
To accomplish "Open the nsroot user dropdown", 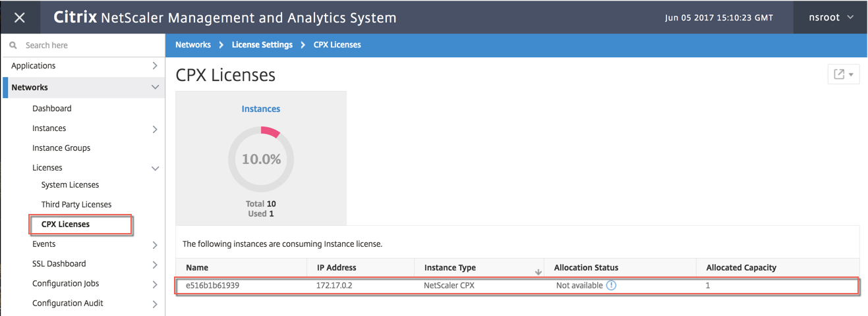I will pyautogui.click(x=832, y=18).
